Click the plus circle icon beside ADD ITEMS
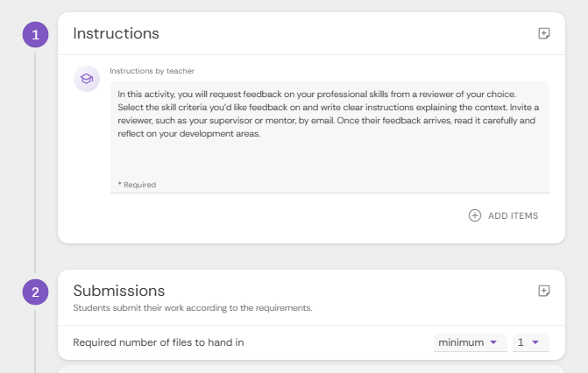588x373 pixels. [475, 215]
